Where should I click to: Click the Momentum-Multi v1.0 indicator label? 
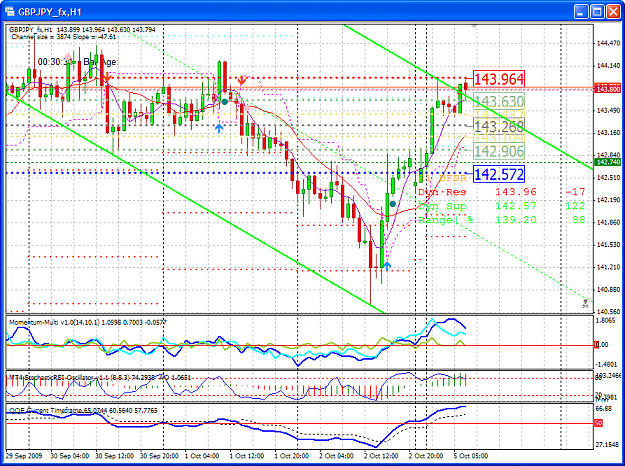88,322
